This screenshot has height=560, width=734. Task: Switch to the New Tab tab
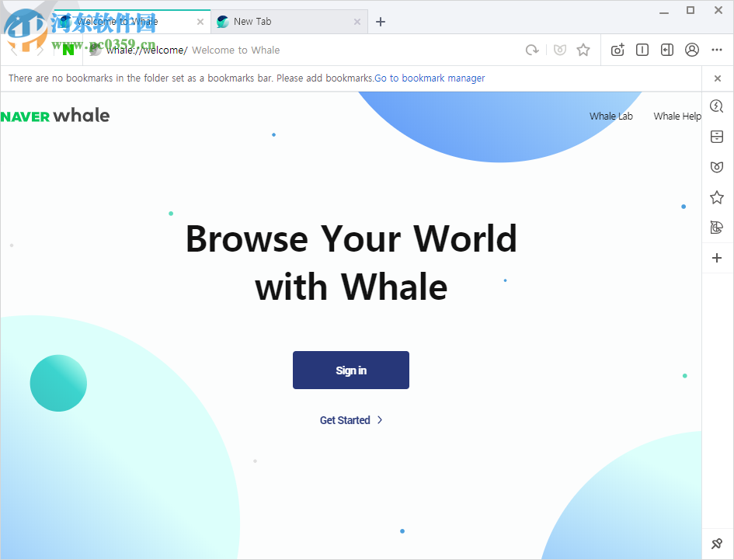[x=256, y=22]
